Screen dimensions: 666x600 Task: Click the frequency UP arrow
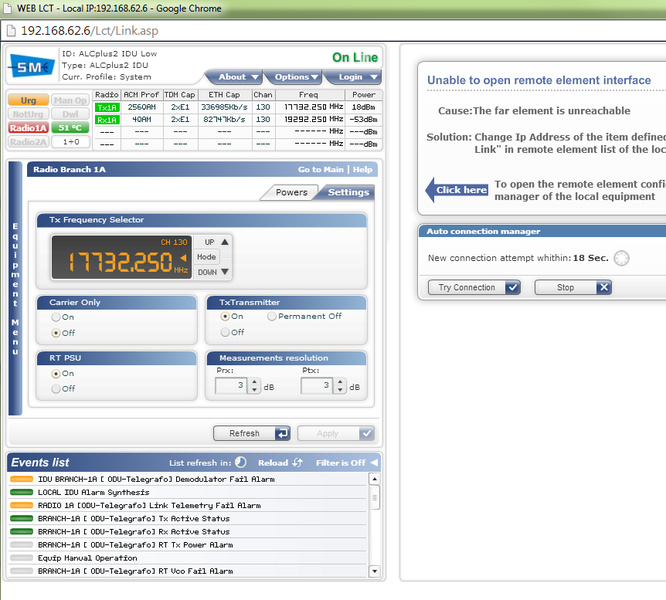click(225, 242)
